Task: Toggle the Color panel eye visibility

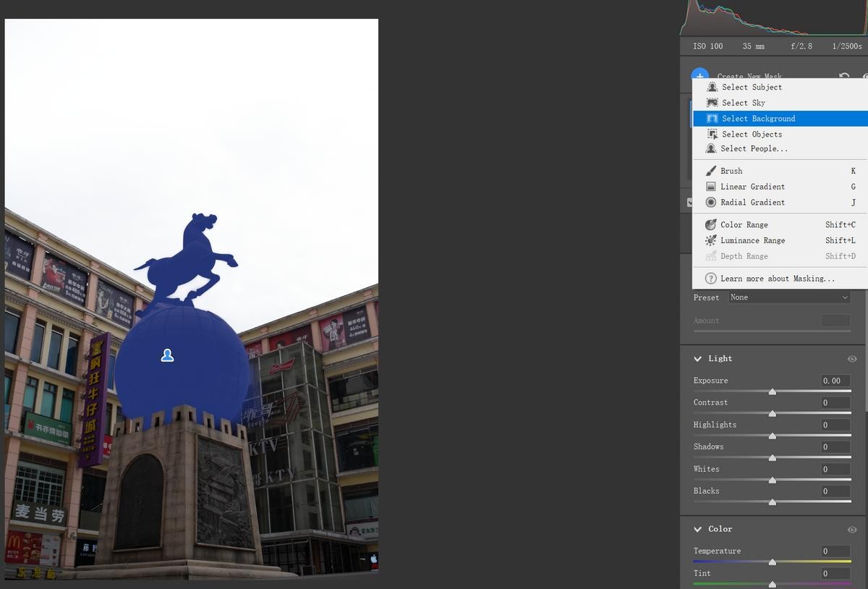Action: click(851, 530)
